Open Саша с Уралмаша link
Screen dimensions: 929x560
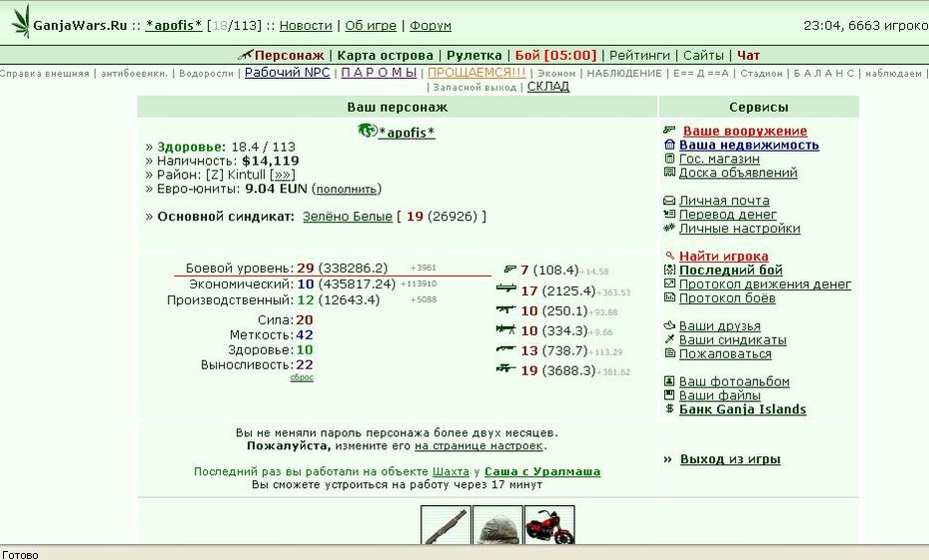pos(542,472)
